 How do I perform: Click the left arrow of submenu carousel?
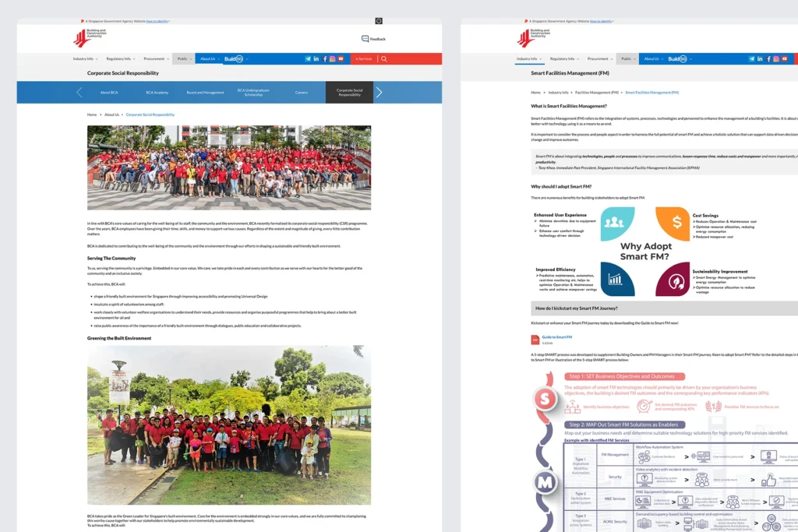point(79,93)
